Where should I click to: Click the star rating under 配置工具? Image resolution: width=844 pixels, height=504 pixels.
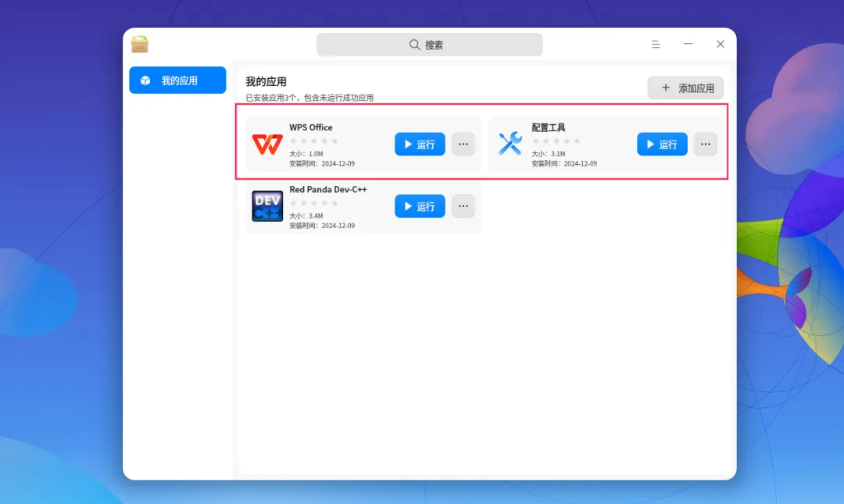click(556, 141)
